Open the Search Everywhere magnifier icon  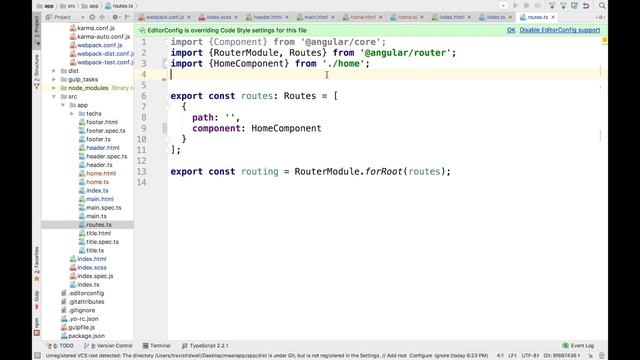tap(602, 6)
